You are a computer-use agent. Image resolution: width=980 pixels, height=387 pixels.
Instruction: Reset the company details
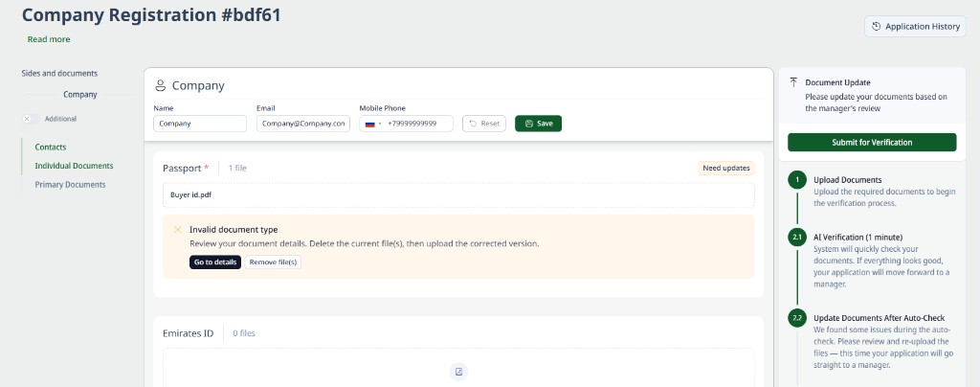pos(483,124)
